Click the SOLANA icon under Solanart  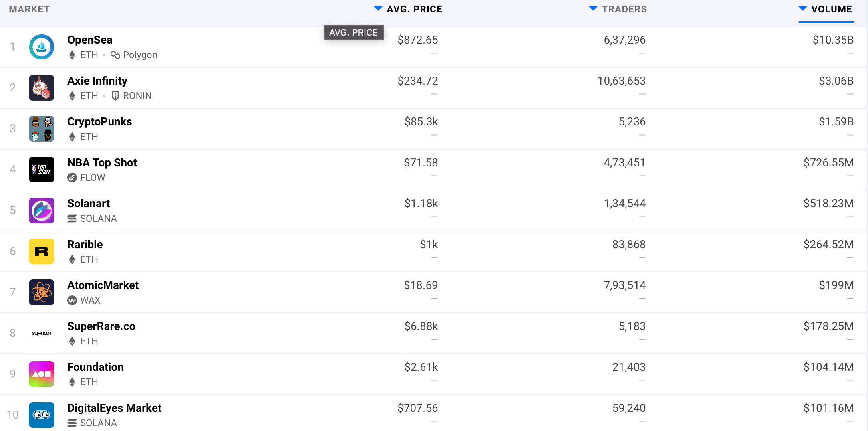click(72, 219)
